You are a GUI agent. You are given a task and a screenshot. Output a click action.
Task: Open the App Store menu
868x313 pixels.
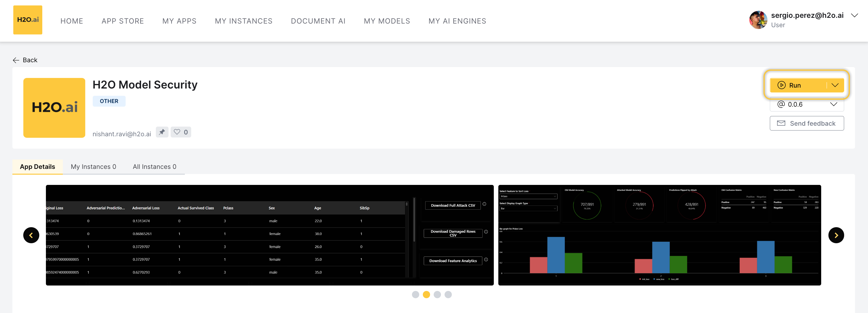[x=123, y=21]
